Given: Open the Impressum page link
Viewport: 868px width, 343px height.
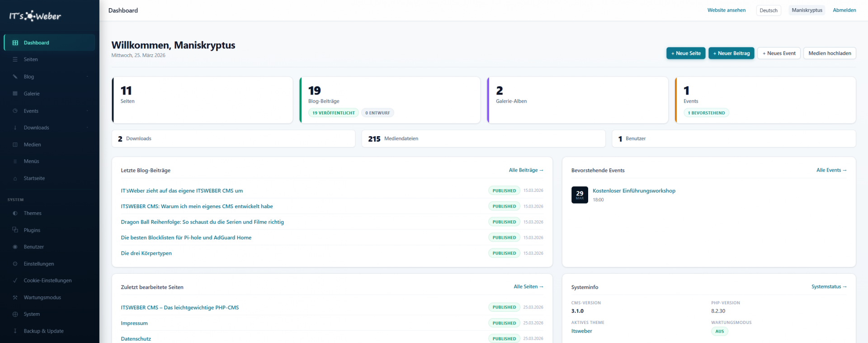Looking at the screenshot, I should 134,323.
